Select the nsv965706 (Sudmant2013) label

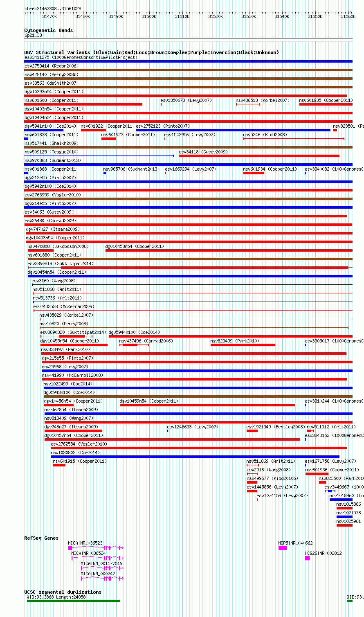tap(131, 169)
